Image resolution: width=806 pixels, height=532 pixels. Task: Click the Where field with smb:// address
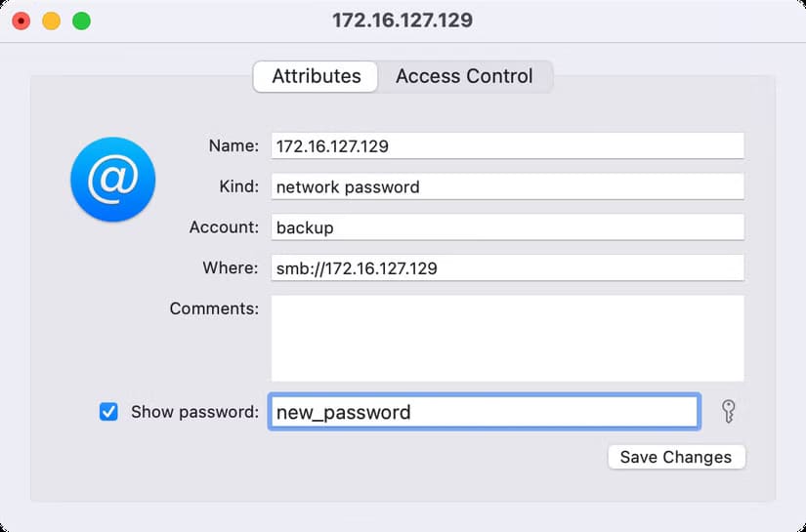(507, 267)
